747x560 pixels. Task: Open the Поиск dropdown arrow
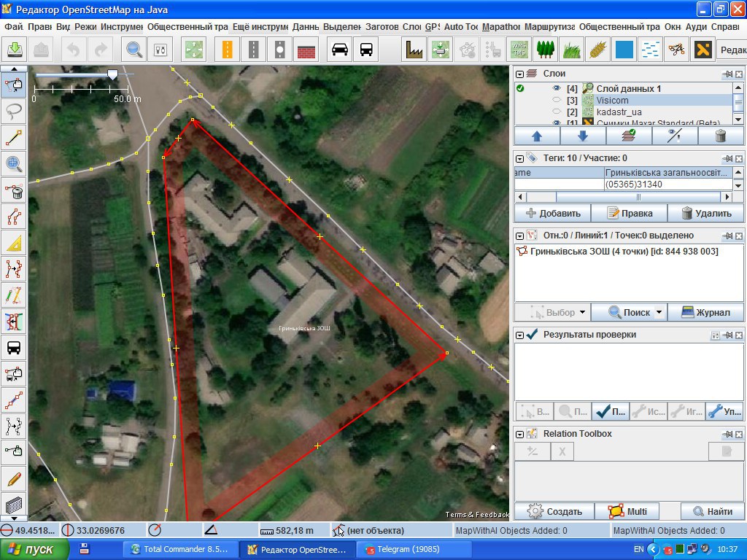tap(659, 313)
